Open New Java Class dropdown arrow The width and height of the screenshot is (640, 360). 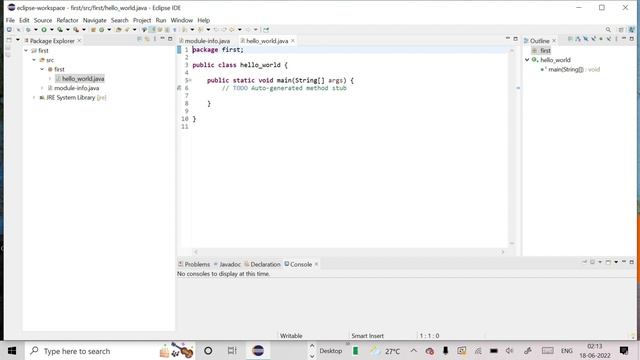(x=109, y=29)
